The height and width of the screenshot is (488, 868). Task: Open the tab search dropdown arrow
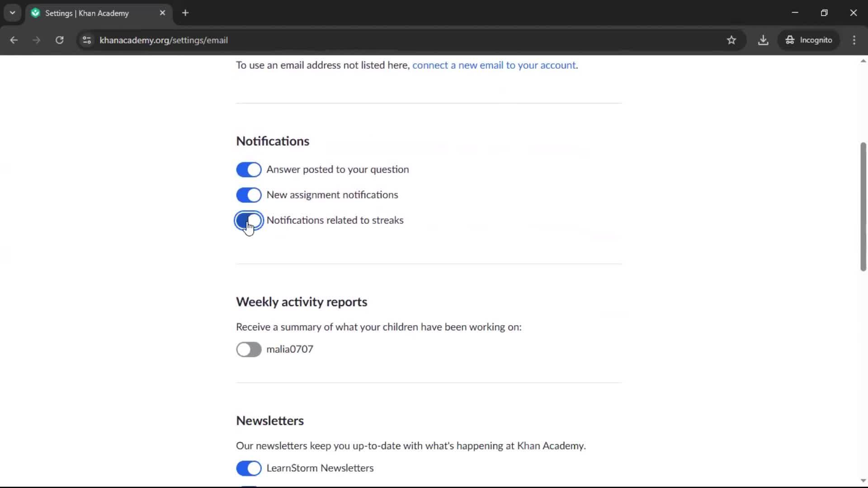(x=13, y=13)
